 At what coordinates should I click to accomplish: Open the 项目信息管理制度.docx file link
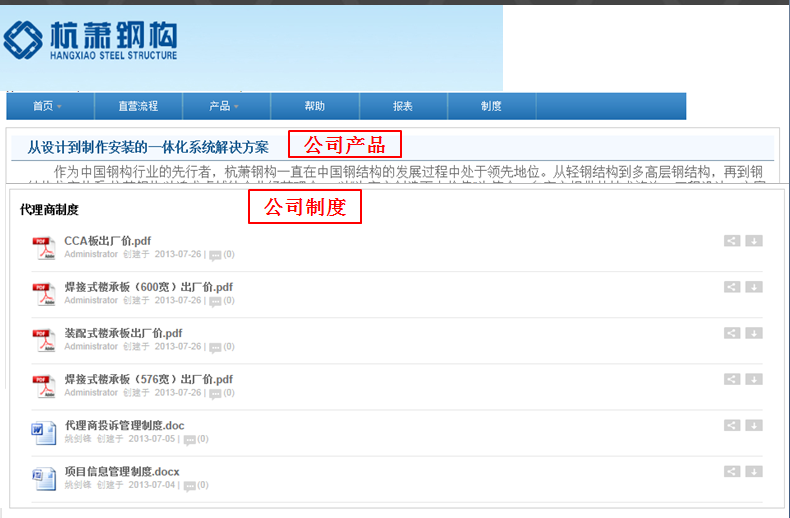click(122, 471)
